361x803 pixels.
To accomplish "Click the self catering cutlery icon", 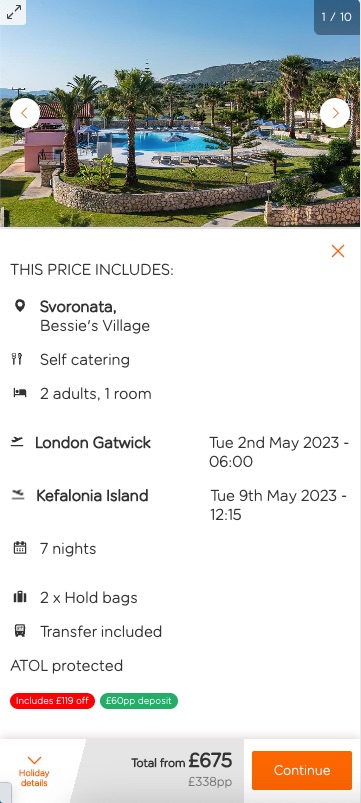I will pos(17,359).
